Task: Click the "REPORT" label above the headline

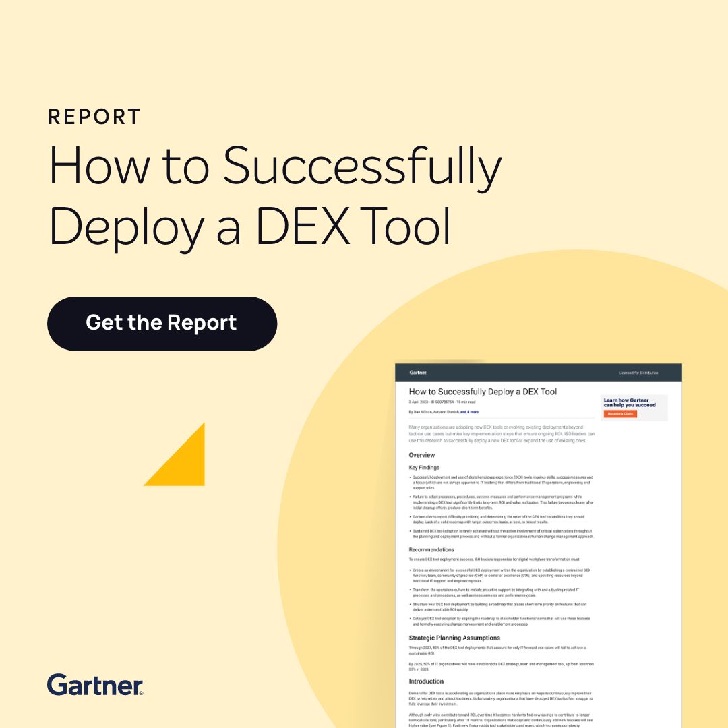Action: pos(94,117)
